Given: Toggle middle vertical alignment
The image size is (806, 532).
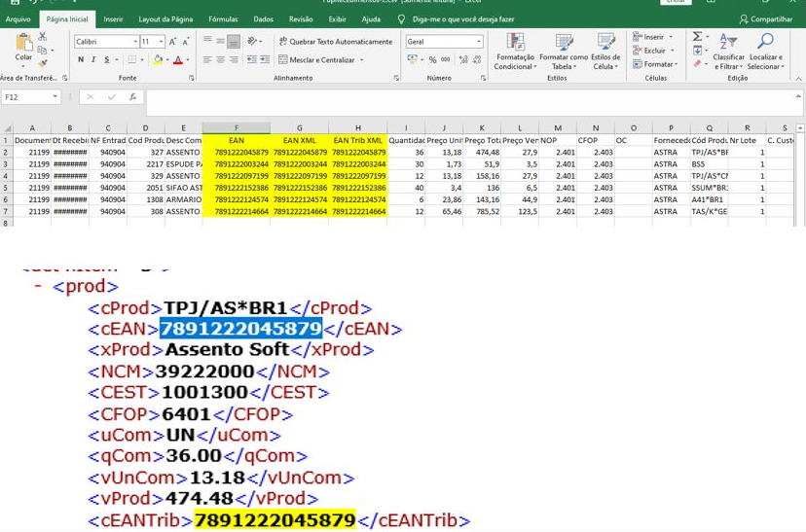Looking at the screenshot, I should (220, 41).
